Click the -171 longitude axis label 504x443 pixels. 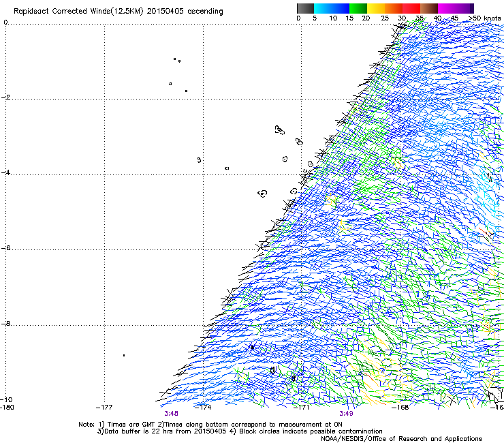click(301, 408)
